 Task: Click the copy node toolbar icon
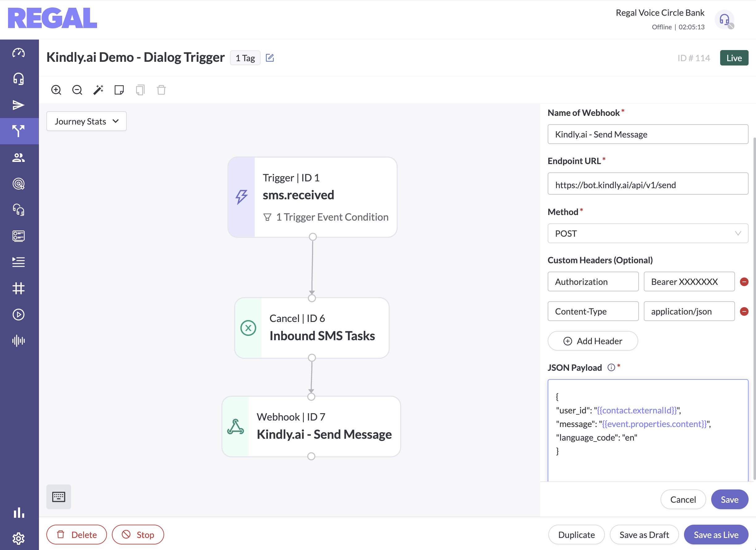point(140,90)
